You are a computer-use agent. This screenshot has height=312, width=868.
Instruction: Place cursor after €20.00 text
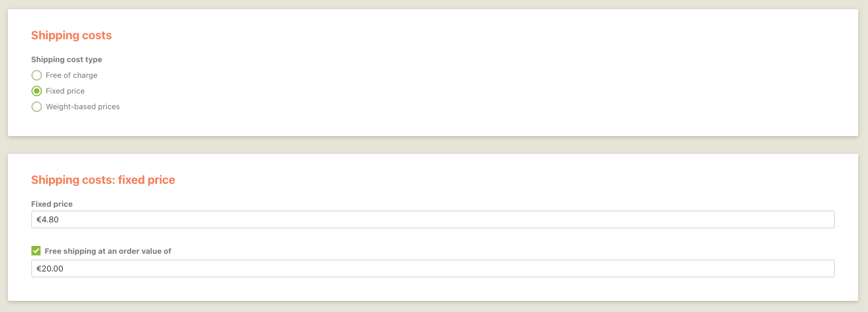click(x=64, y=269)
